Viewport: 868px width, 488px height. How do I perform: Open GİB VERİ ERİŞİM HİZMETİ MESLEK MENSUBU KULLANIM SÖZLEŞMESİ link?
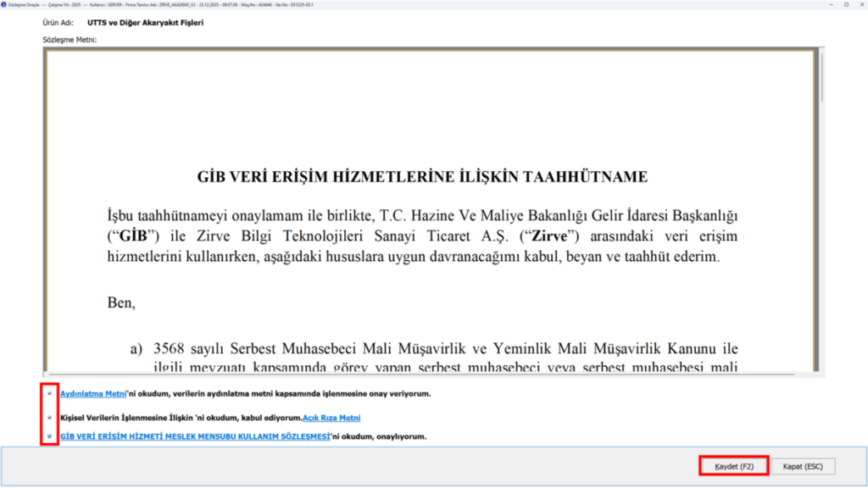[x=195, y=436]
